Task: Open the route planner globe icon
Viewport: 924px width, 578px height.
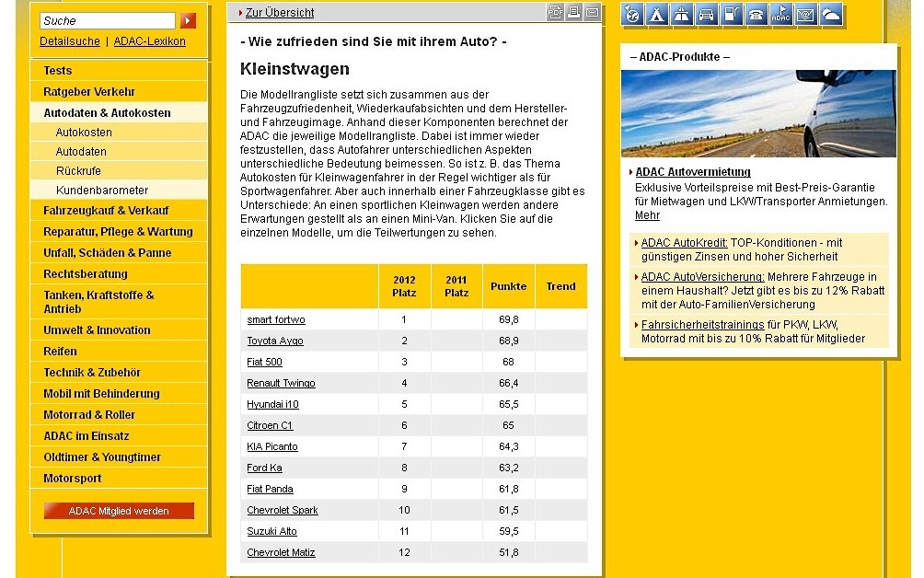Action: (633, 14)
